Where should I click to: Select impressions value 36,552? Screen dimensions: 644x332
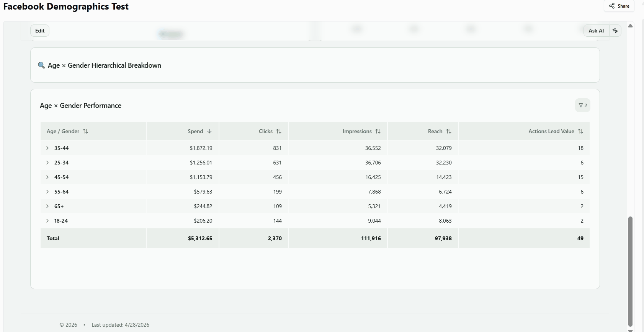[373, 148]
